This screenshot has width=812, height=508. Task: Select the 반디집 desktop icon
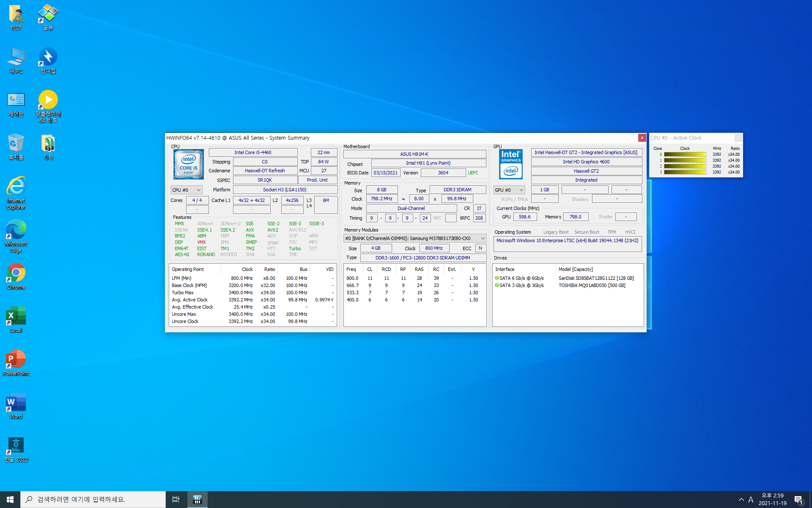(48, 61)
